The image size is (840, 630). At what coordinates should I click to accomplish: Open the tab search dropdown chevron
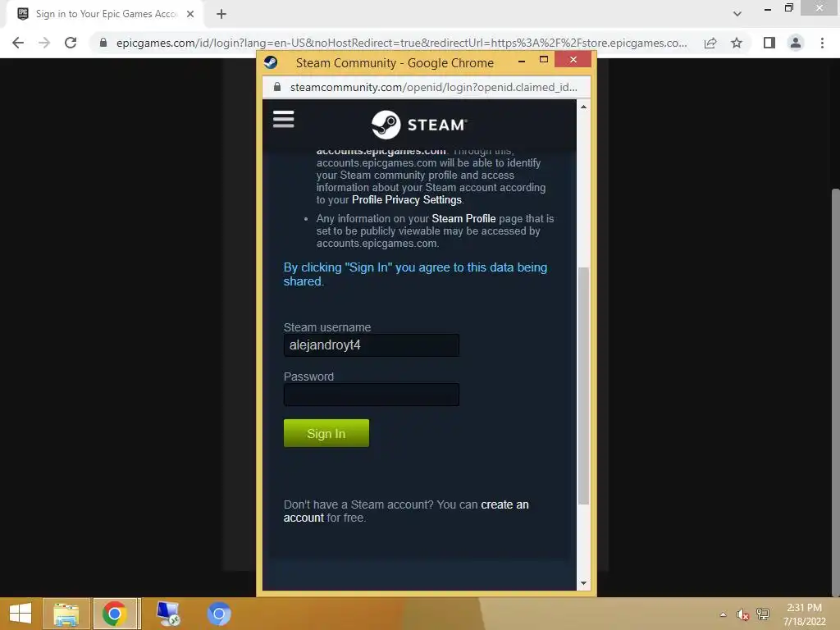pyautogui.click(x=737, y=14)
